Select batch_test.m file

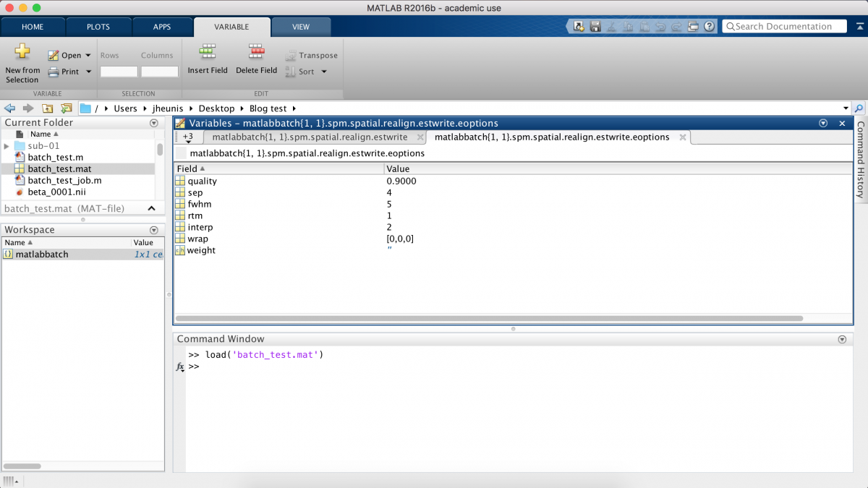(x=55, y=157)
